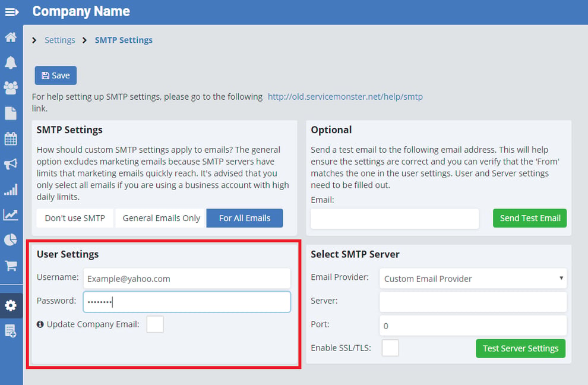Open the bar signal reports icon
Image resolution: width=588 pixels, height=385 pixels.
11,190
